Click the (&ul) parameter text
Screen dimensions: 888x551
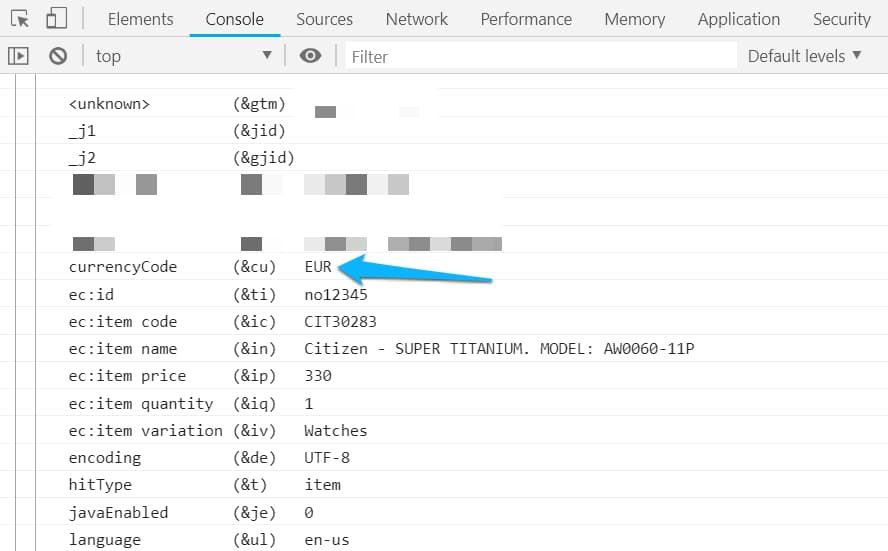click(254, 540)
